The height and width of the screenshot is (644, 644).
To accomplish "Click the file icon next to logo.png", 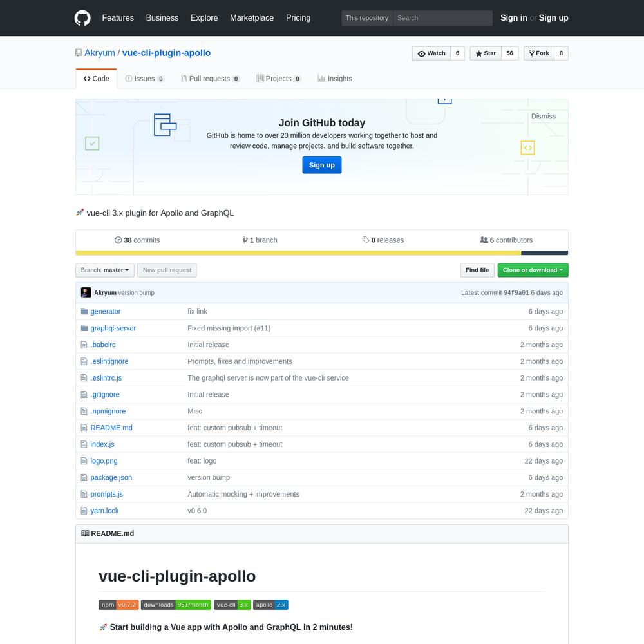I will coord(84,461).
